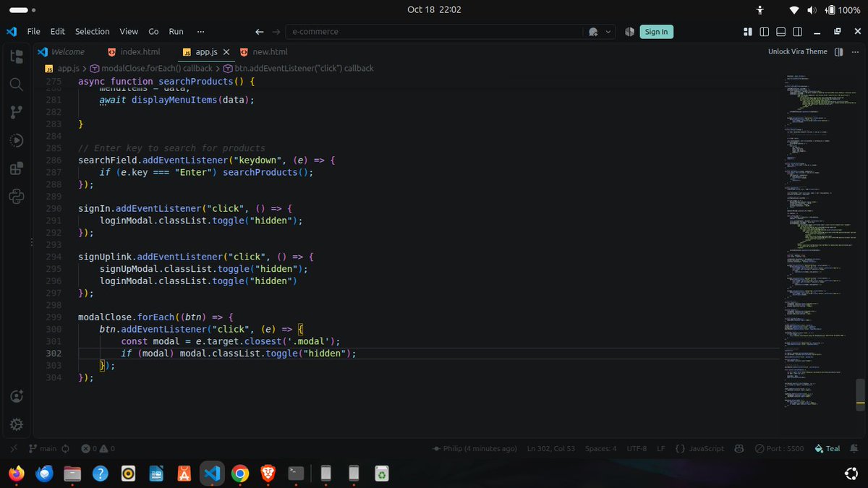Close the app.js tab

click(226, 52)
